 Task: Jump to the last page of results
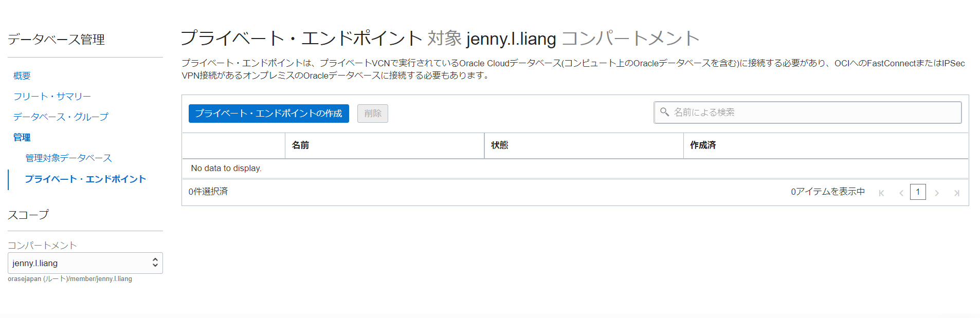[956, 193]
